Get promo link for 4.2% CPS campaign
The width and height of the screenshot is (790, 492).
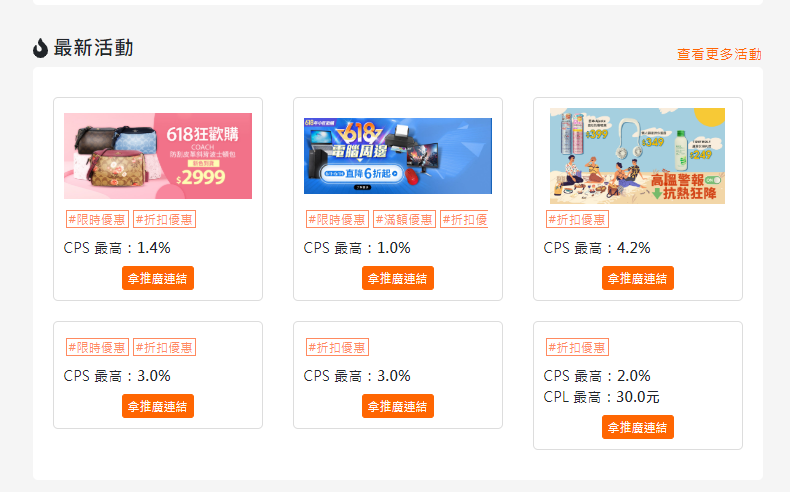click(x=637, y=278)
